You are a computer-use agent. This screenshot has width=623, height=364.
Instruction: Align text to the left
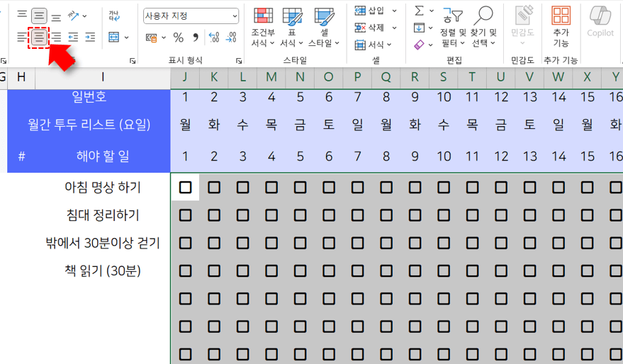(x=22, y=38)
